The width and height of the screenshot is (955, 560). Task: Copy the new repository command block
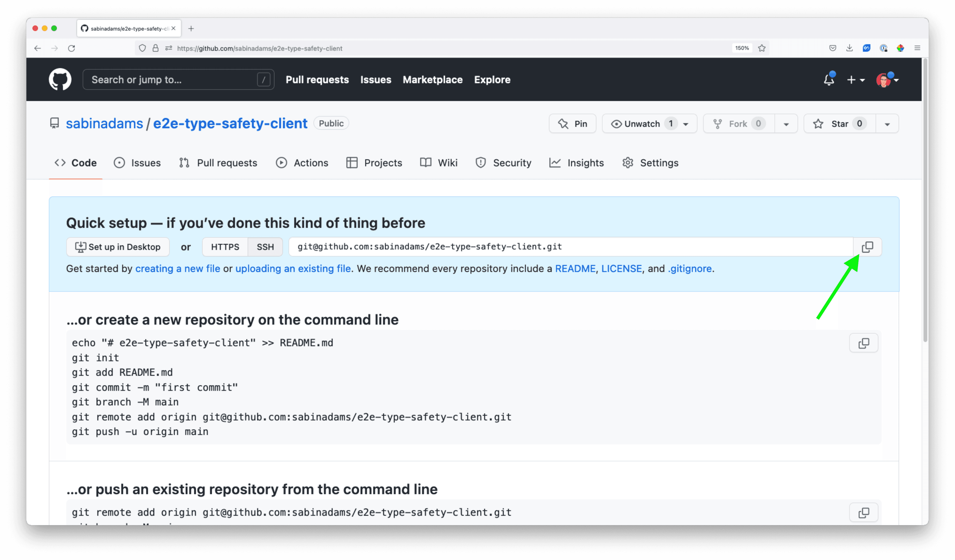coord(863,343)
